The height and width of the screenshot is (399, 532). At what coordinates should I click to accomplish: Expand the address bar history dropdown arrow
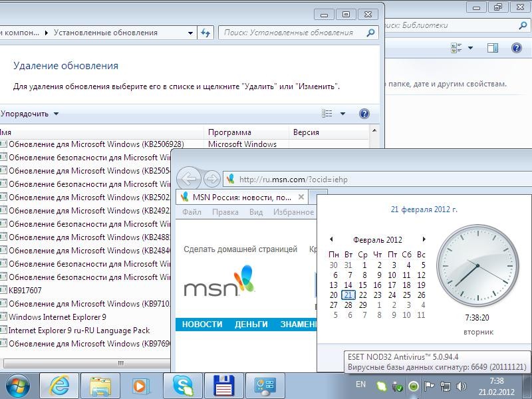tap(190, 33)
